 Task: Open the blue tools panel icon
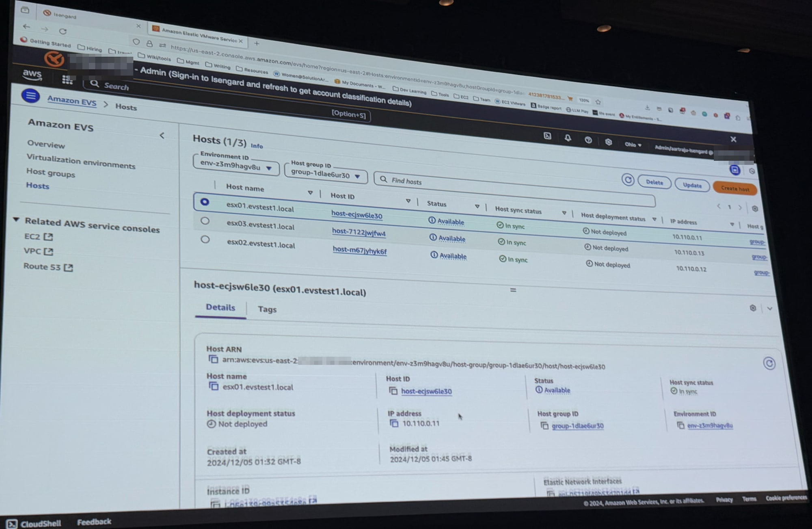(x=734, y=170)
